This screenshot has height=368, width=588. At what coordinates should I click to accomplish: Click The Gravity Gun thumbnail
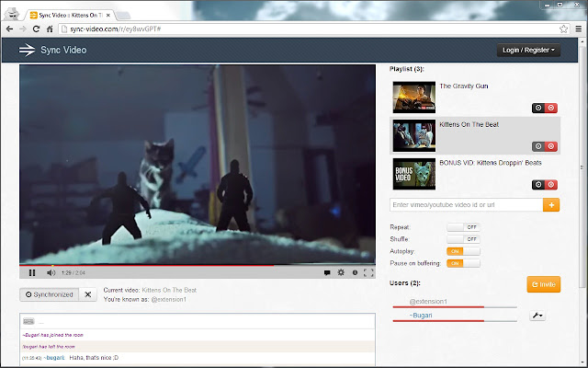point(414,98)
